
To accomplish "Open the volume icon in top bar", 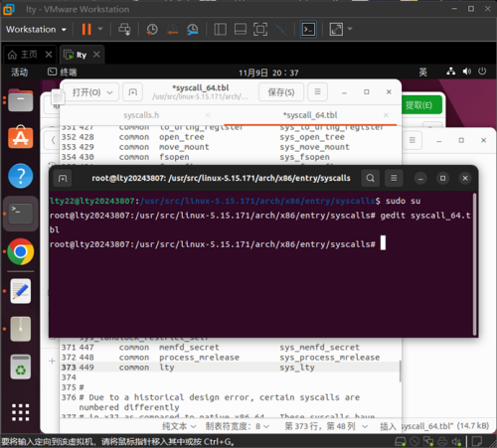I will coord(467,72).
